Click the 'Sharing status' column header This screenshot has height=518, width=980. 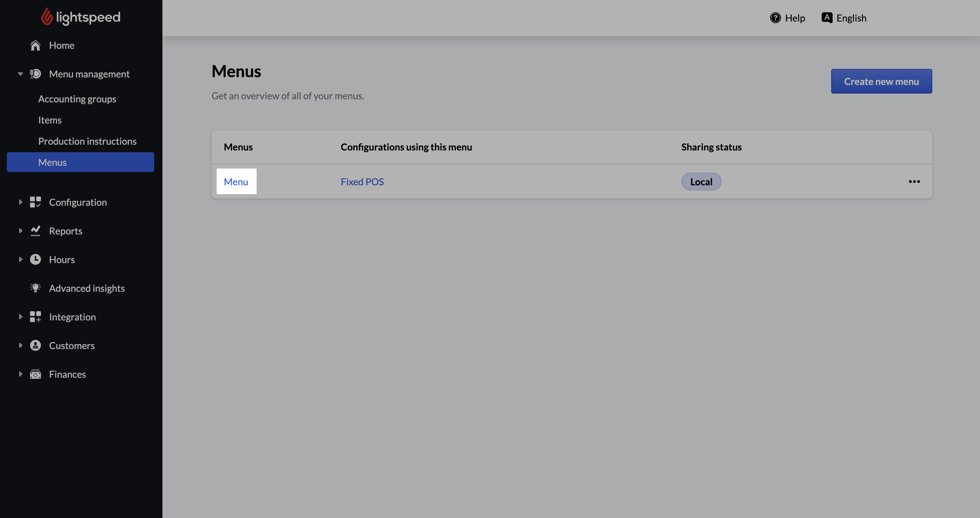711,147
